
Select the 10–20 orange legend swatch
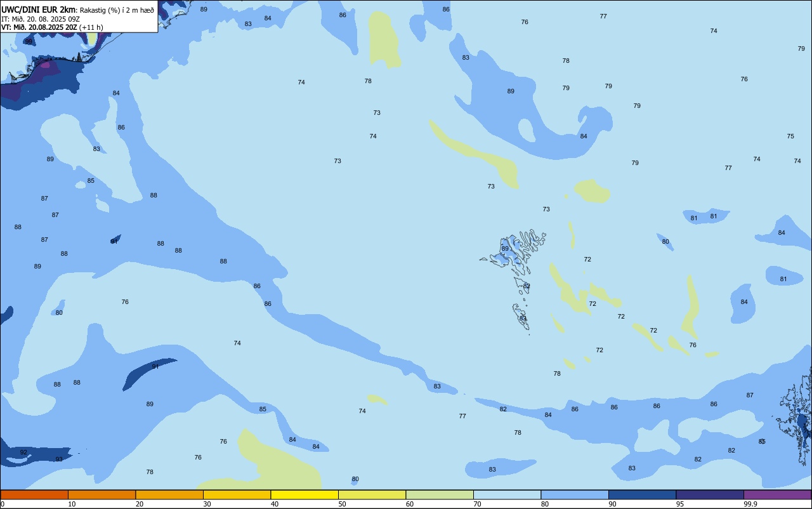click(x=101, y=494)
